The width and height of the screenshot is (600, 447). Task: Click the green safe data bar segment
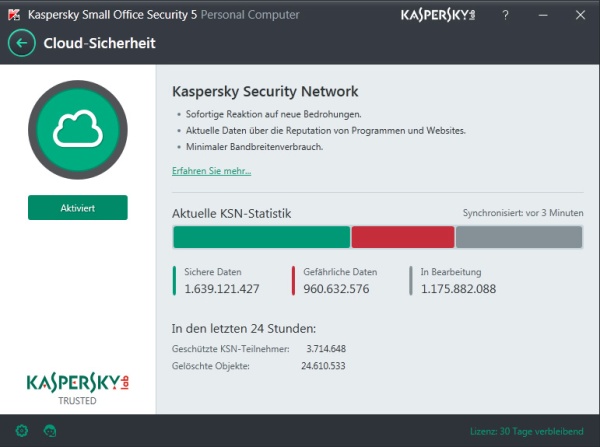click(261, 237)
